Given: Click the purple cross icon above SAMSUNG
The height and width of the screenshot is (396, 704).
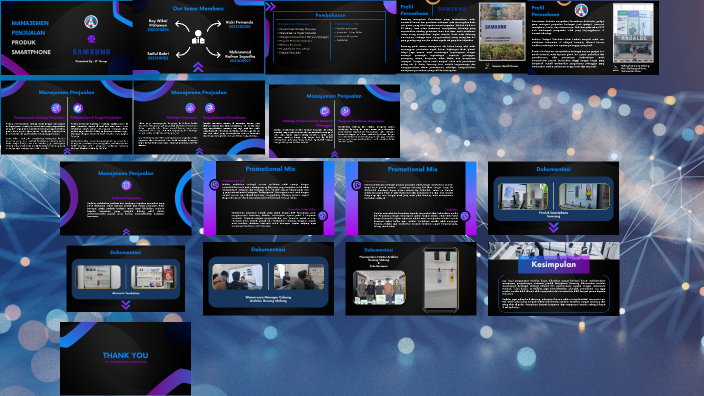Looking at the screenshot, I should click(x=91, y=39).
